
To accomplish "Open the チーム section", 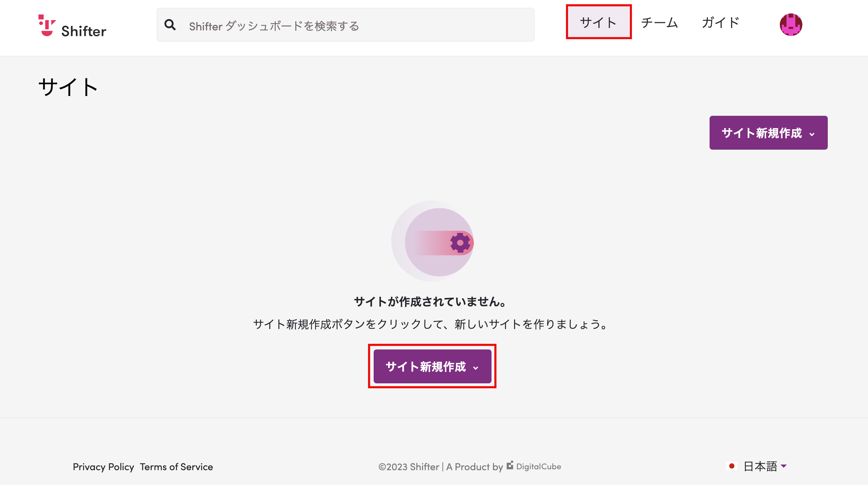I will pos(659,22).
